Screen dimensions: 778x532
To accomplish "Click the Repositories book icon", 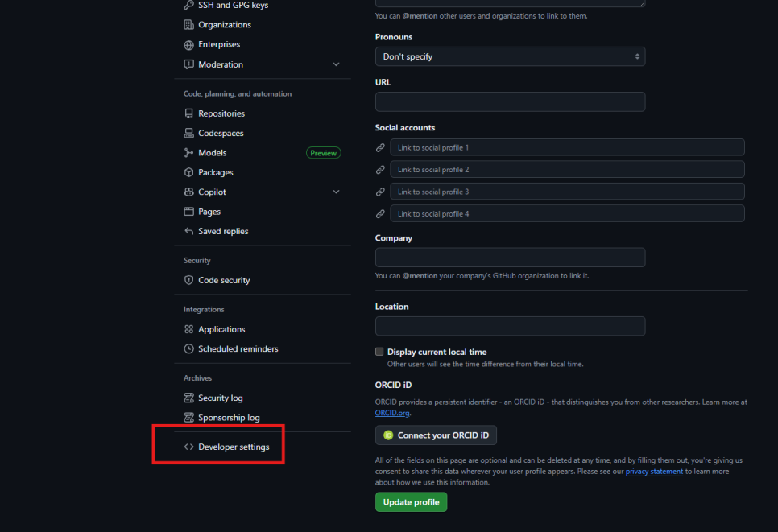I will 188,113.
